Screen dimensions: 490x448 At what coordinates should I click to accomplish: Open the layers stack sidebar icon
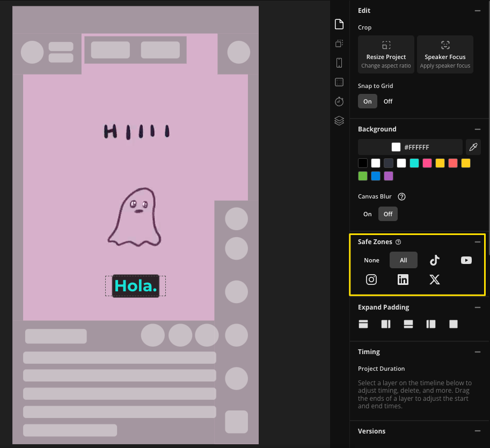coord(339,121)
